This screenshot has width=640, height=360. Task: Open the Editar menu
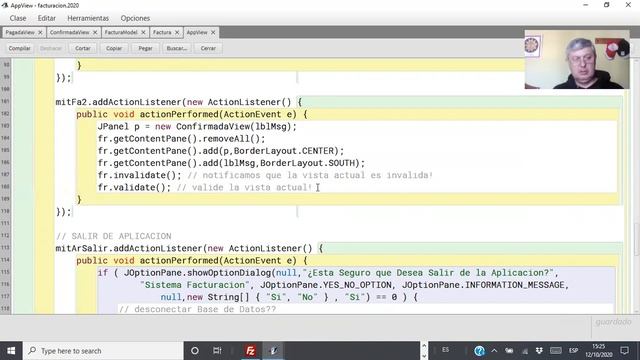click(x=47, y=18)
